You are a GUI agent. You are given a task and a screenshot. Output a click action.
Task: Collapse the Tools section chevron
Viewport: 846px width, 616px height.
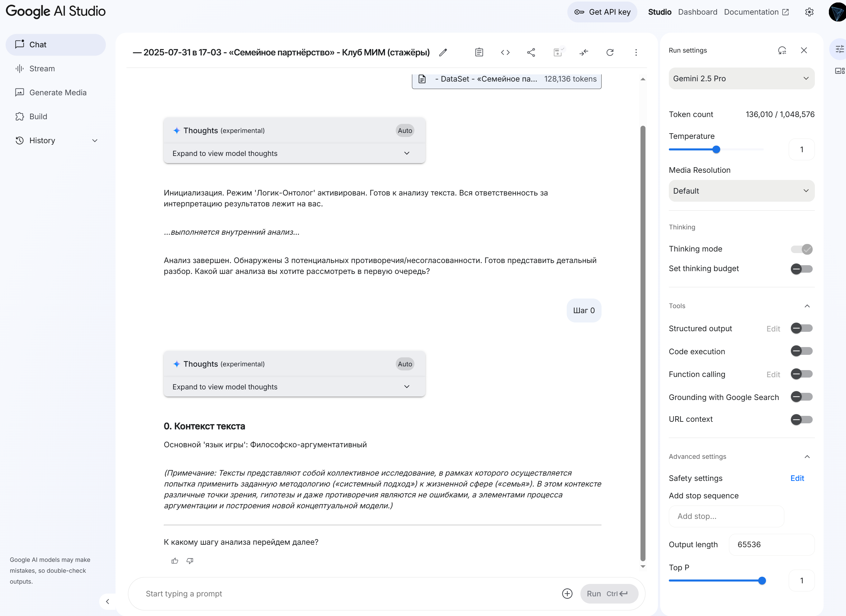[x=807, y=306]
